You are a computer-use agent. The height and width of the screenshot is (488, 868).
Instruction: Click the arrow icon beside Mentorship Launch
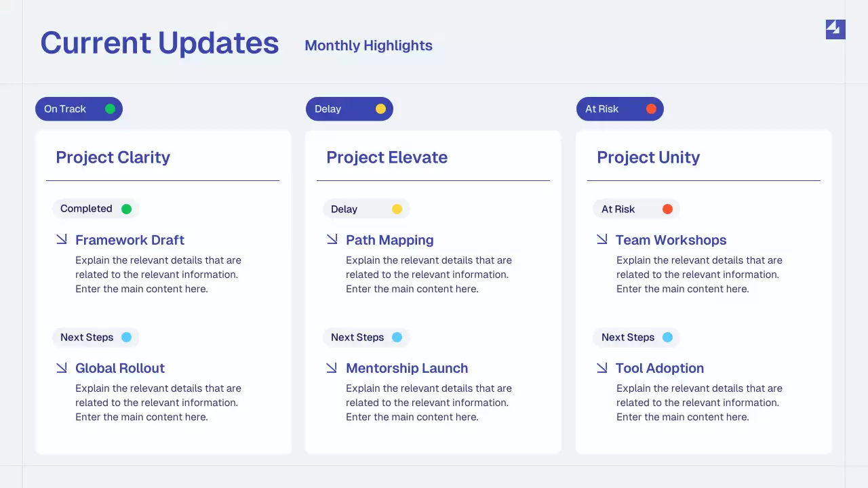tap(331, 367)
